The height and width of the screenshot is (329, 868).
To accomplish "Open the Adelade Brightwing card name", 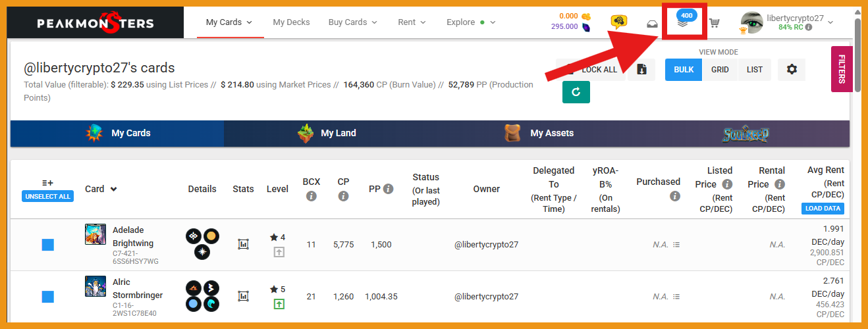I will click(133, 237).
